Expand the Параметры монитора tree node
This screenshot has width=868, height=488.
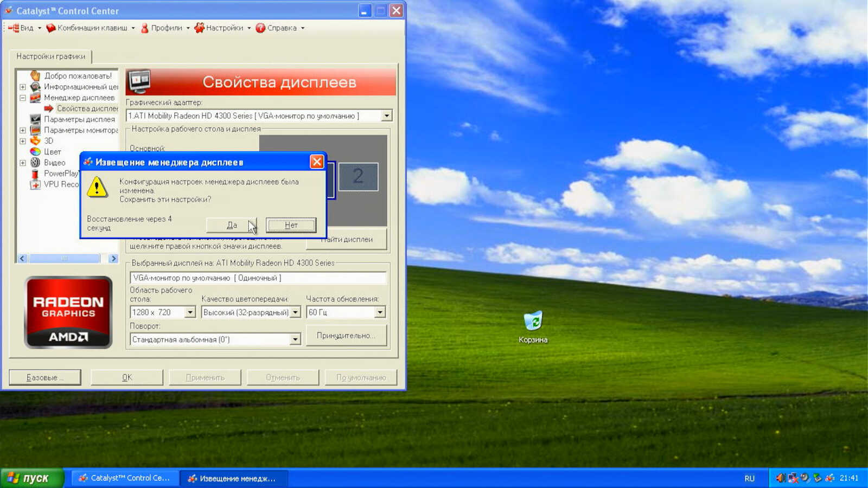point(23,130)
